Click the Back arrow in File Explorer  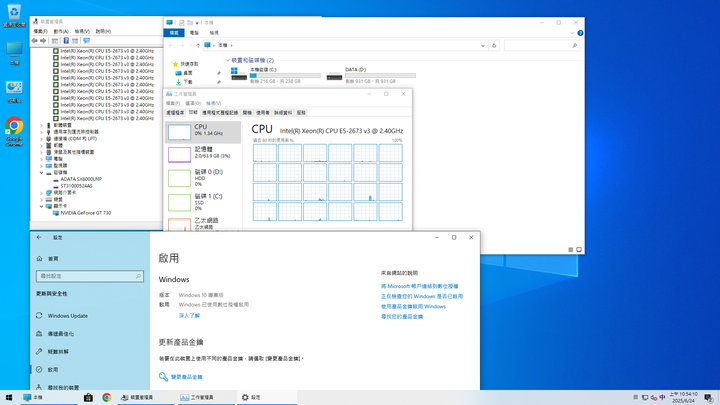coord(171,45)
